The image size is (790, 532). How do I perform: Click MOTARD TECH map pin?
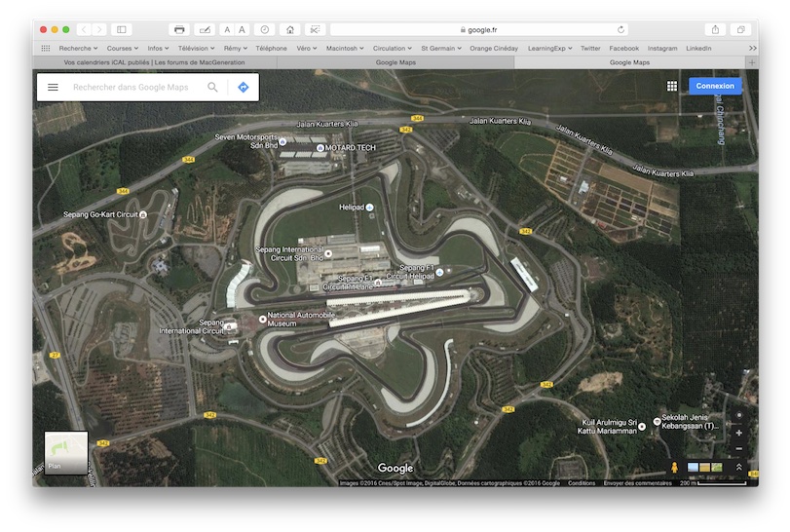point(320,147)
